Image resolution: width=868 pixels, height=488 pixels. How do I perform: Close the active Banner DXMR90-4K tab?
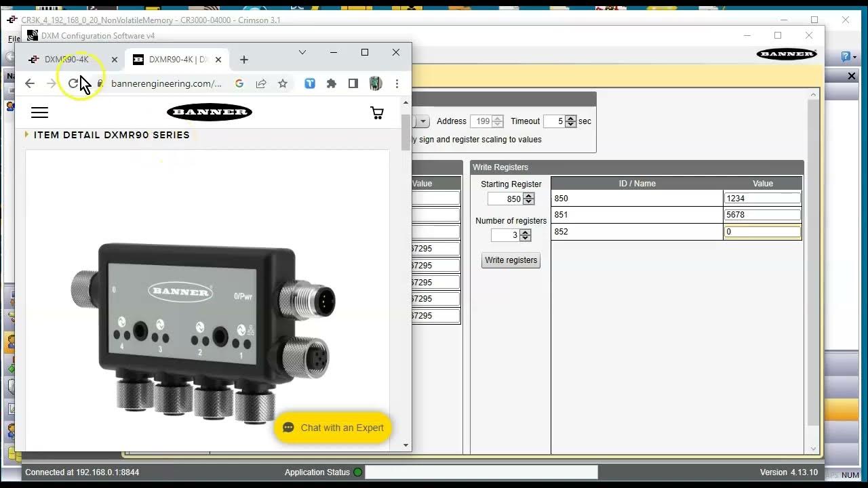218,60
